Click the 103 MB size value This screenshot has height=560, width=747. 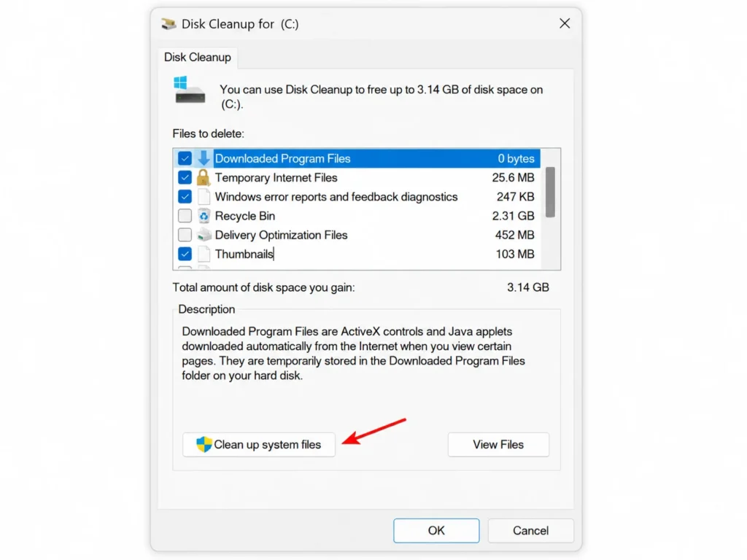(515, 254)
